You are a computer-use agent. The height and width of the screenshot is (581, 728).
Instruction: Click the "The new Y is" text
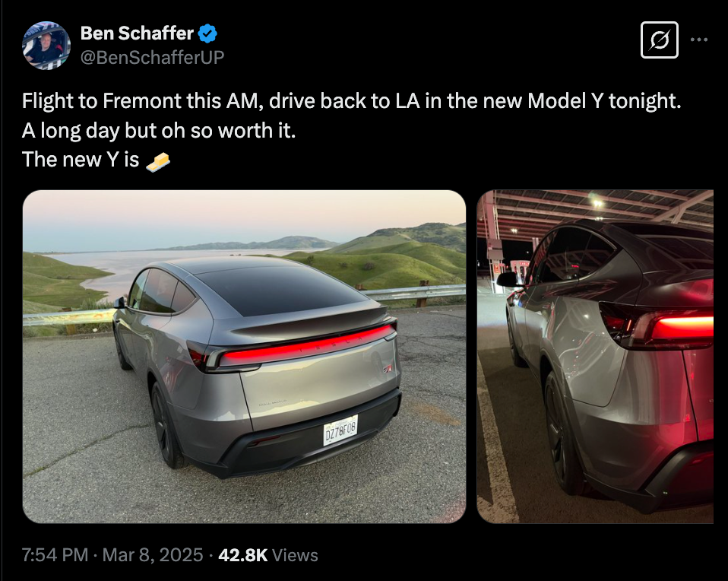80,160
